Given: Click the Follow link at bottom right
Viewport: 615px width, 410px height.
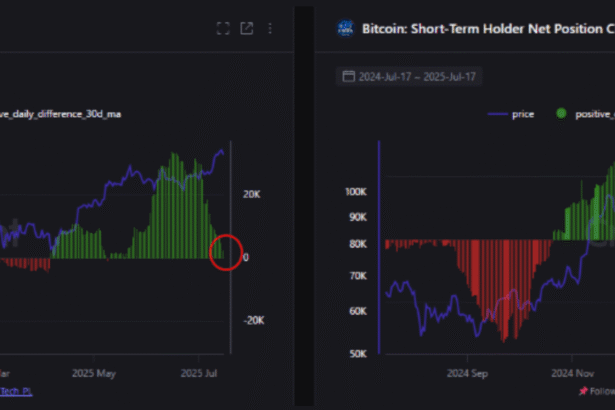Looking at the screenshot, I should 602,391.
